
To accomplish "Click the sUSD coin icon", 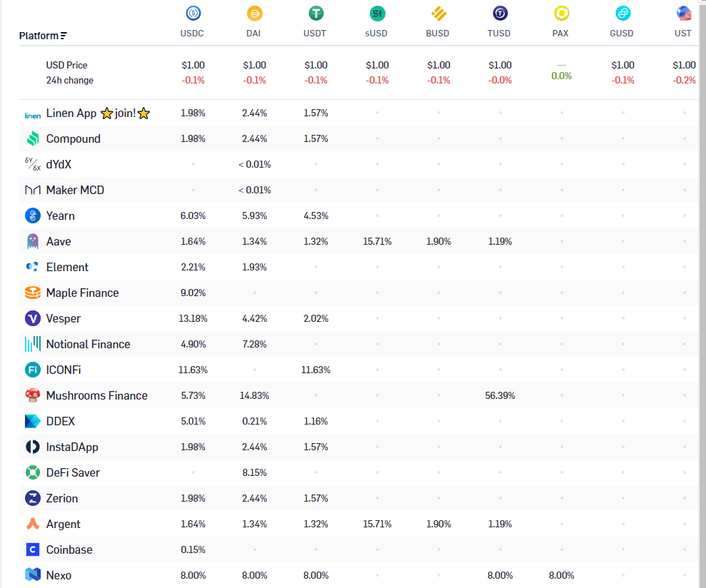I will coord(377,13).
